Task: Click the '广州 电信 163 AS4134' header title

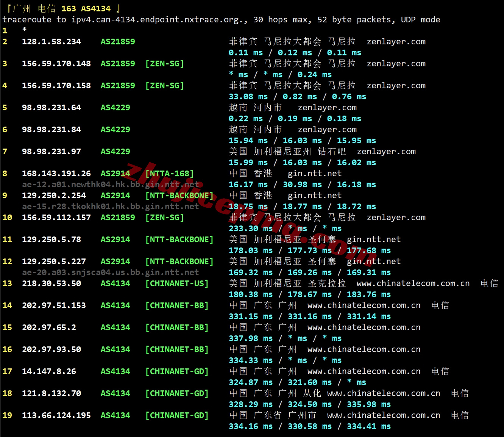Action: click(61, 9)
